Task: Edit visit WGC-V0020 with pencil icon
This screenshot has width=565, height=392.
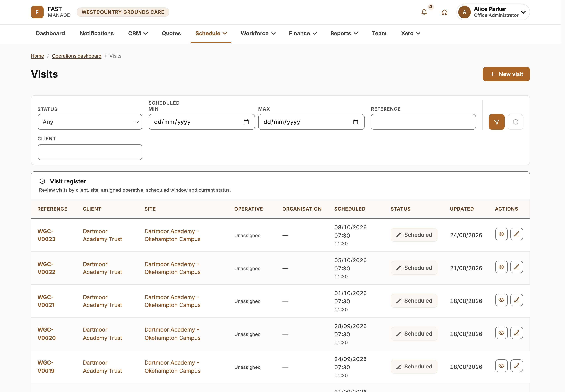Action: click(x=517, y=333)
